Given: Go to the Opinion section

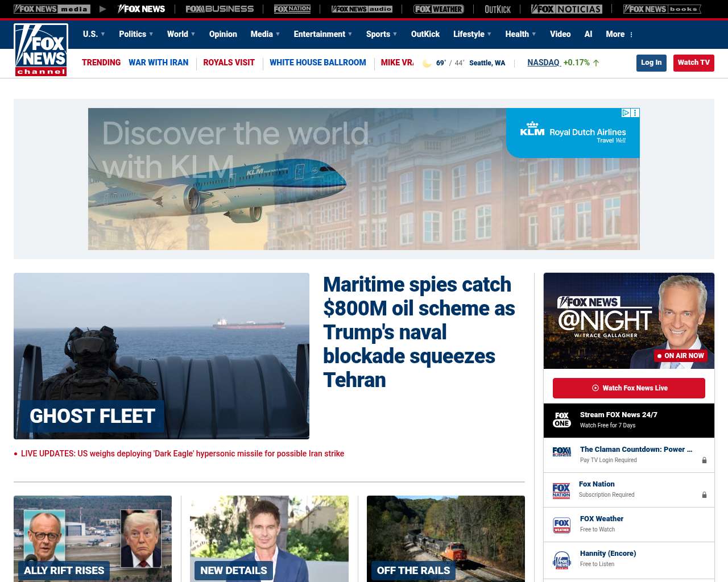Looking at the screenshot, I should pyautogui.click(x=223, y=34).
